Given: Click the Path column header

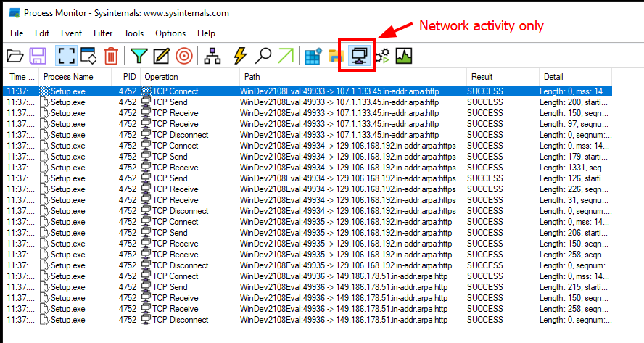Looking at the screenshot, I should click(x=353, y=77).
